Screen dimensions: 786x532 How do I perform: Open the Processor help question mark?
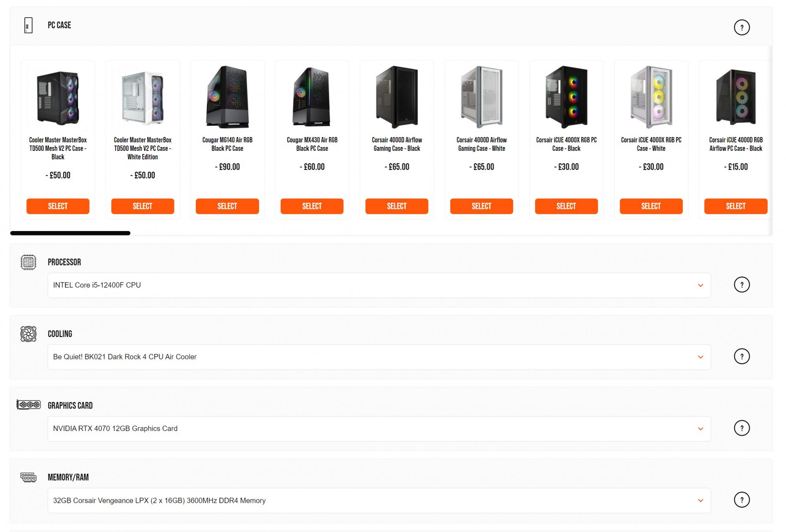[742, 285]
